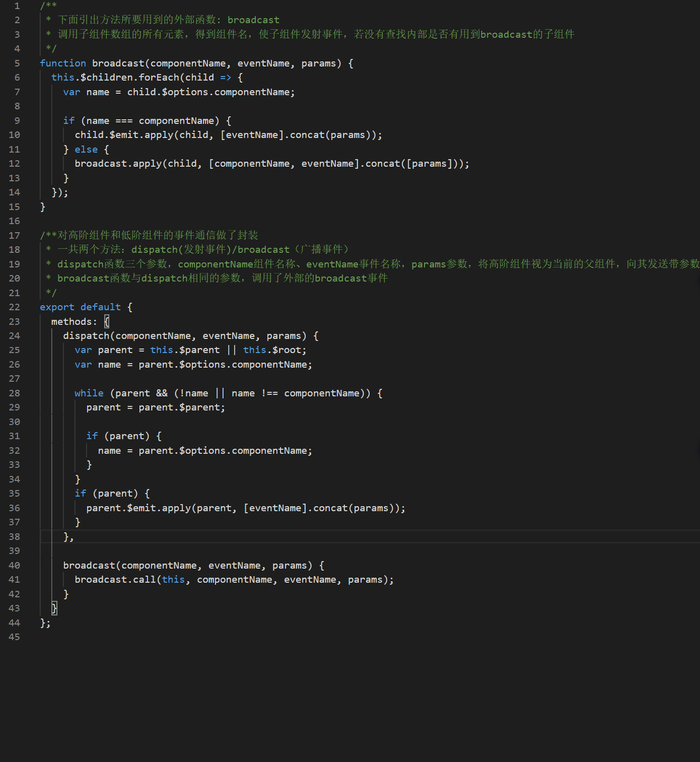This screenshot has width=700, height=762.
Task: Click 'name = parent.$options.componentName' on line 32
Action: 202,450
